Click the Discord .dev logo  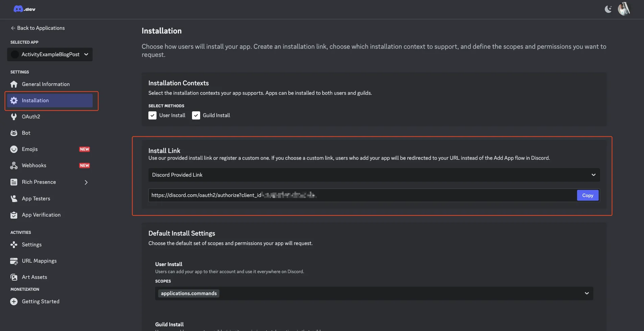pyautogui.click(x=24, y=9)
